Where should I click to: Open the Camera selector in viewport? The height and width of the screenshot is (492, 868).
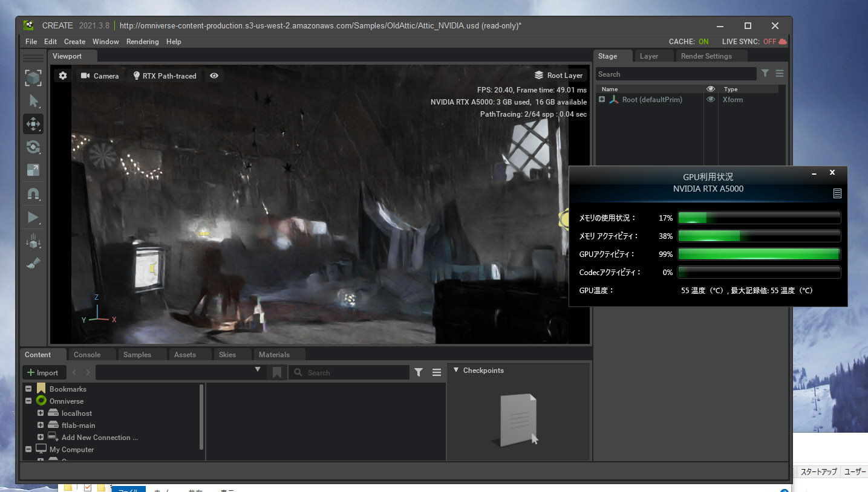pos(100,76)
